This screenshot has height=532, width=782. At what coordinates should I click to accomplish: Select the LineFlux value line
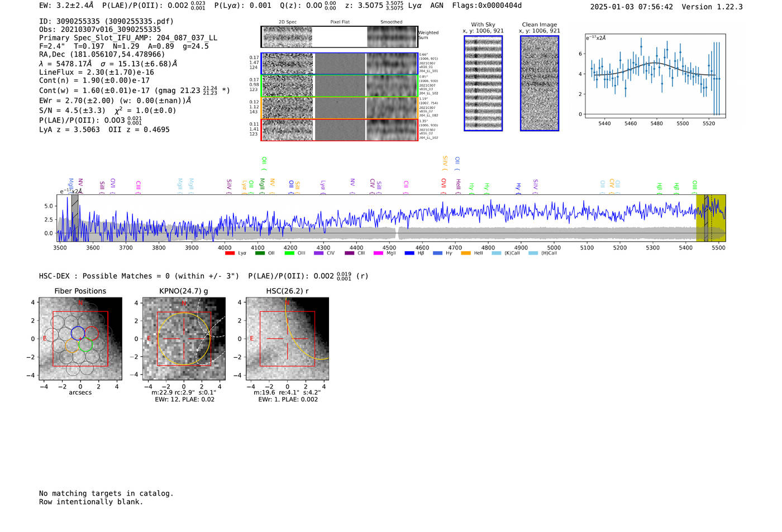(x=97, y=72)
